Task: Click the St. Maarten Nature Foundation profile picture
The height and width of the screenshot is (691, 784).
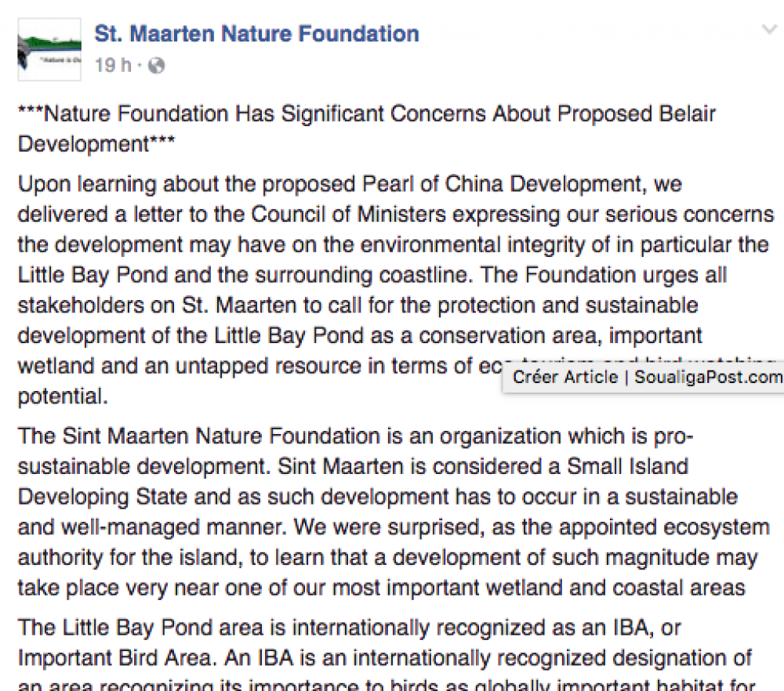Action: coord(49,49)
